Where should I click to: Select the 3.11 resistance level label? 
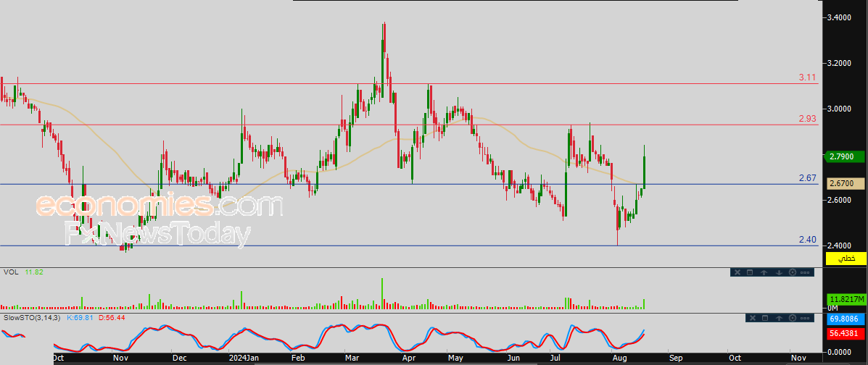pyautogui.click(x=808, y=78)
